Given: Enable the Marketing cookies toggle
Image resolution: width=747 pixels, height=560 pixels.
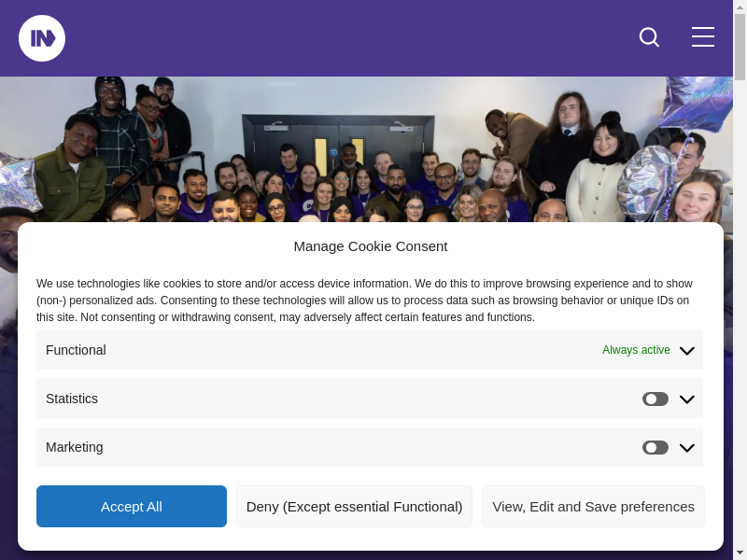Looking at the screenshot, I should tap(655, 448).
